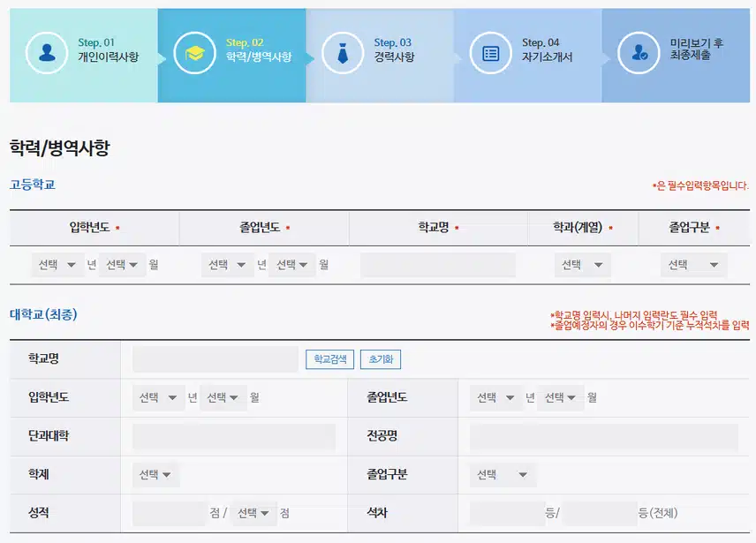Click the 초기화 reset button
The height and width of the screenshot is (543, 756).
tap(381, 359)
